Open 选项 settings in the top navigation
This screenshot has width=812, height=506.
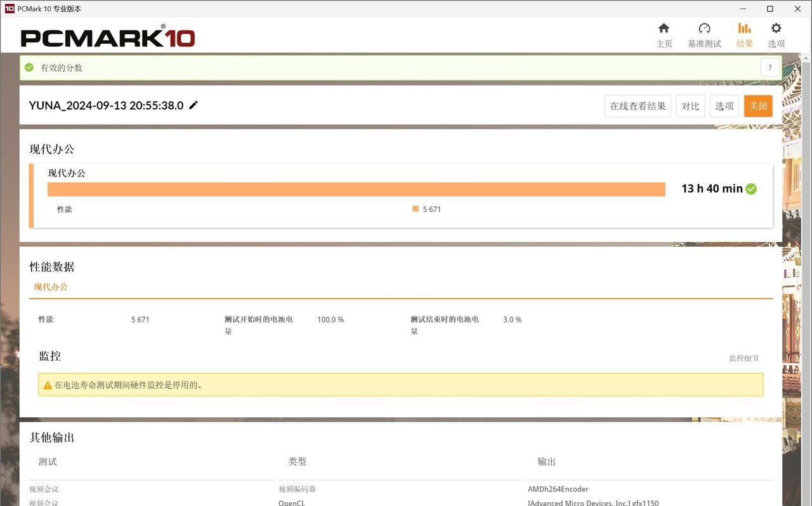[776, 36]
